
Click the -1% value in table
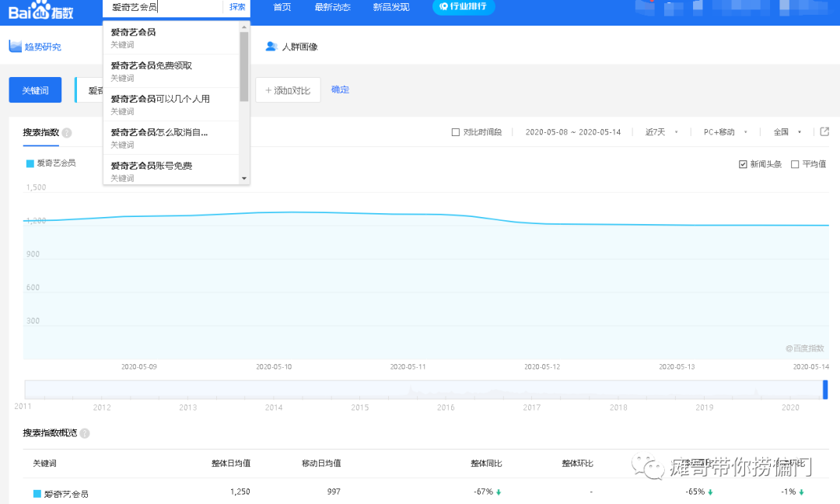(x=789, y=492)
